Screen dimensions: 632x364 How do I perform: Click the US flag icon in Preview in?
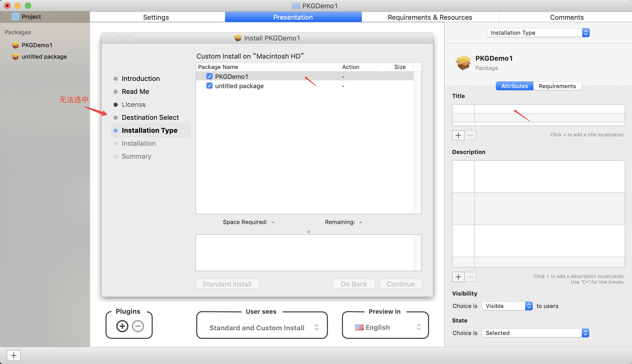point(359,327)
